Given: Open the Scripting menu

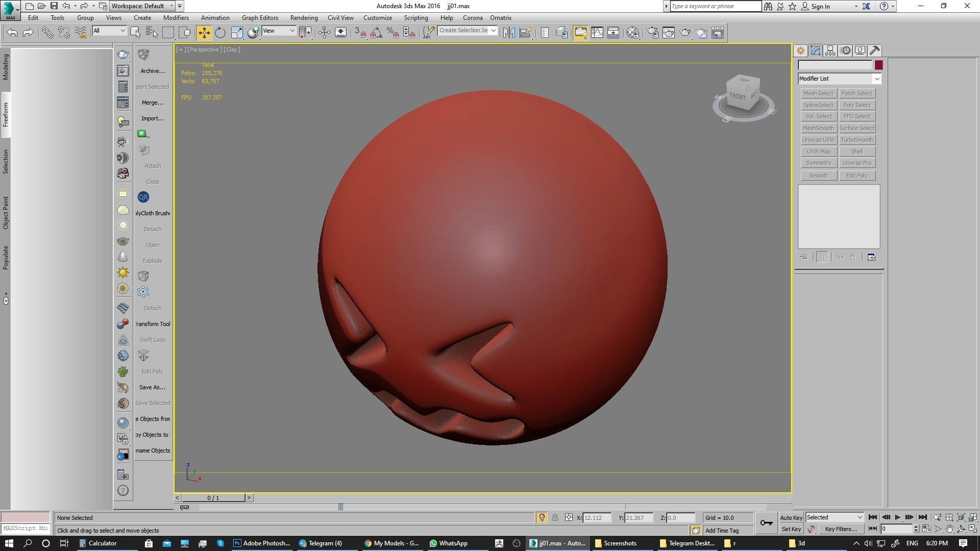Looking at the screenshot, I should coord(416,17).
